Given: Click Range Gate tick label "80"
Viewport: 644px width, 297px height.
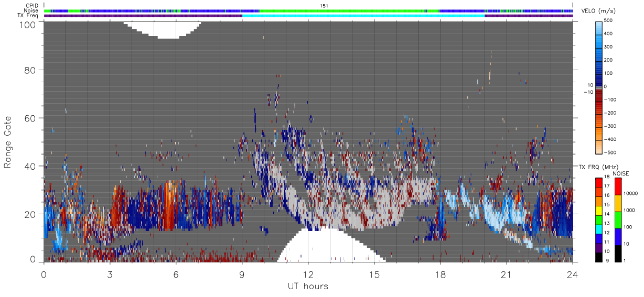Looking at the screenshot, I should point(30,70).
